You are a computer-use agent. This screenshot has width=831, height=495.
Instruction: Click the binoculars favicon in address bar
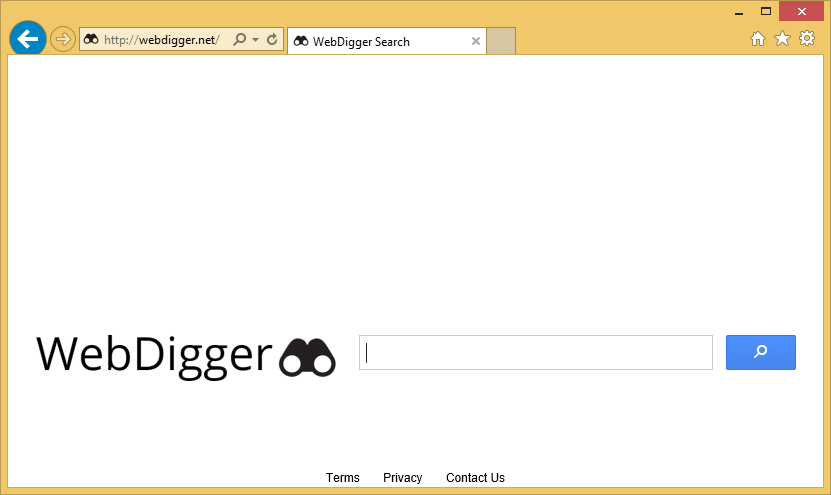point(91,39)
